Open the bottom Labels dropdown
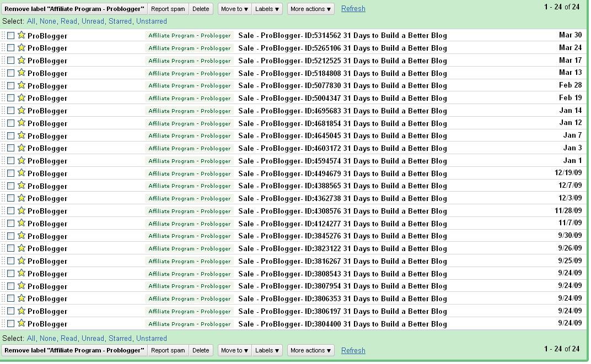Image resolution: width=591 pixels, height=364 pixels. 267,350
